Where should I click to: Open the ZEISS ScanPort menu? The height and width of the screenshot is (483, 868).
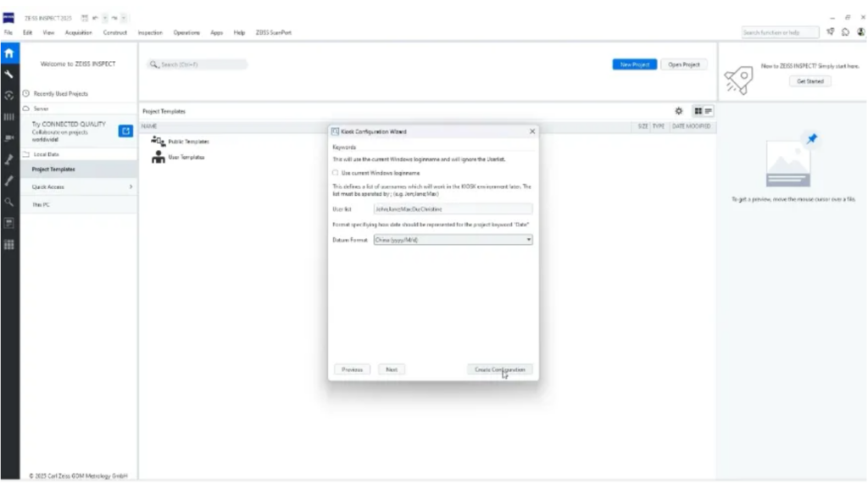(274, 33)
